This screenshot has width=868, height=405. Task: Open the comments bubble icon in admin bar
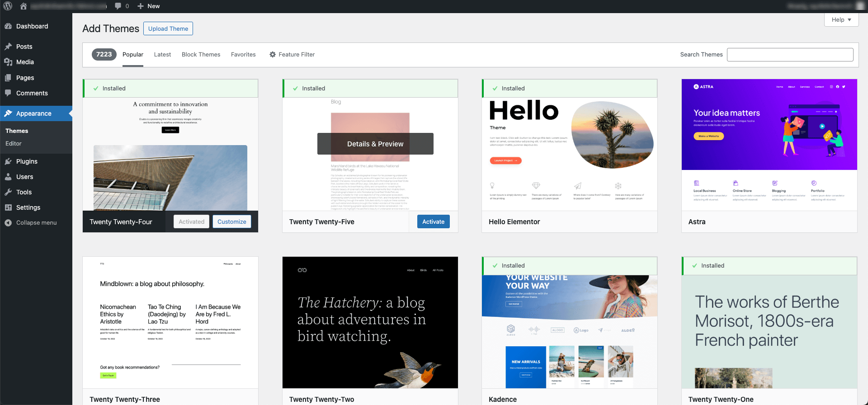[x=118, y=6]
